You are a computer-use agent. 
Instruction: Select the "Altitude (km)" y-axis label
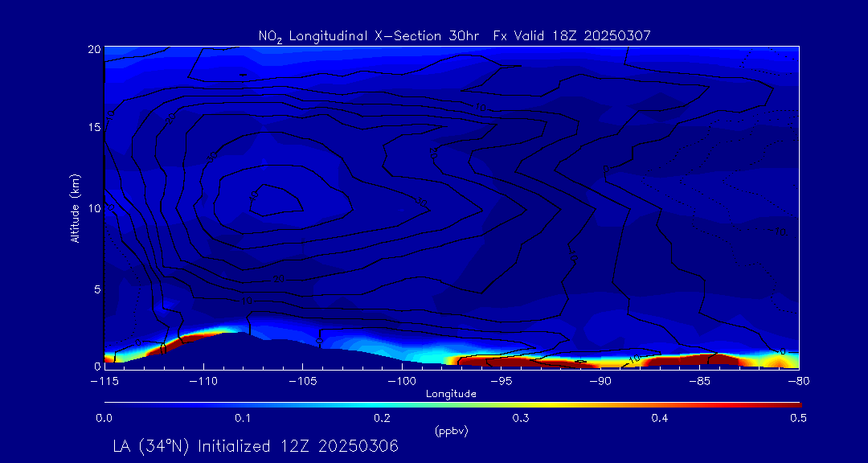(75, 207)
